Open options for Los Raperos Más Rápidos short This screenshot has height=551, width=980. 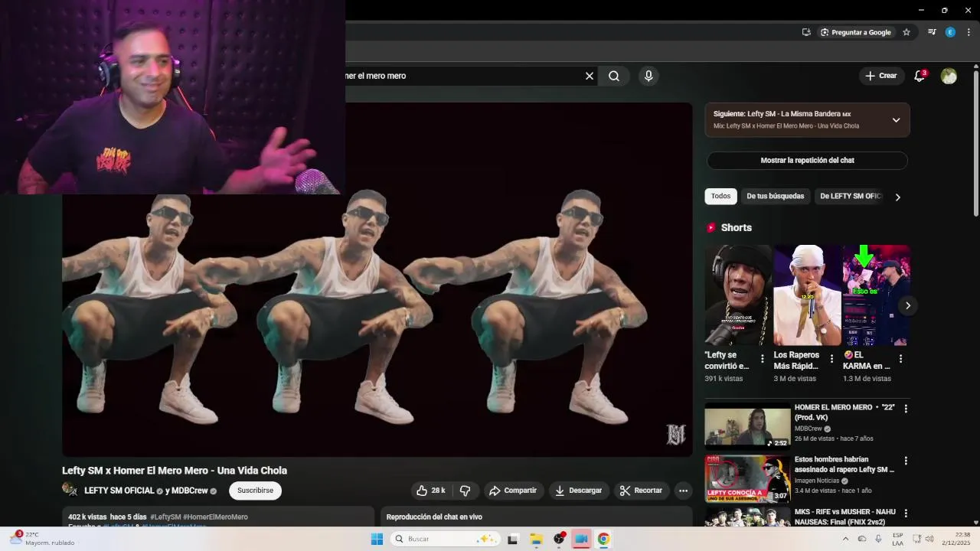[831, 359]
